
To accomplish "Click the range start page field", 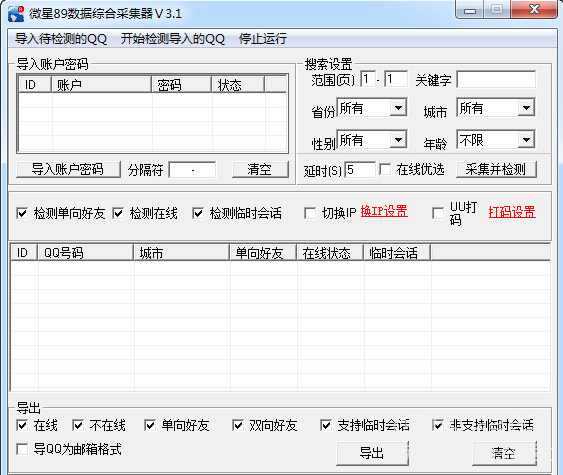I will pos(368,79).
